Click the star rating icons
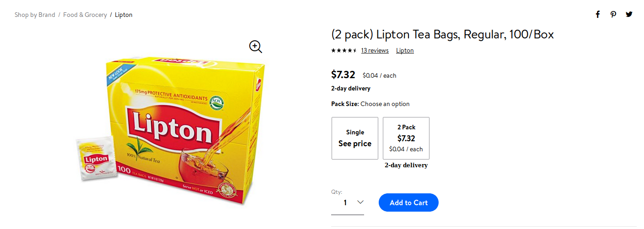Image resolution: width=644 pixels, height=229 pixels. pos(344,50)
